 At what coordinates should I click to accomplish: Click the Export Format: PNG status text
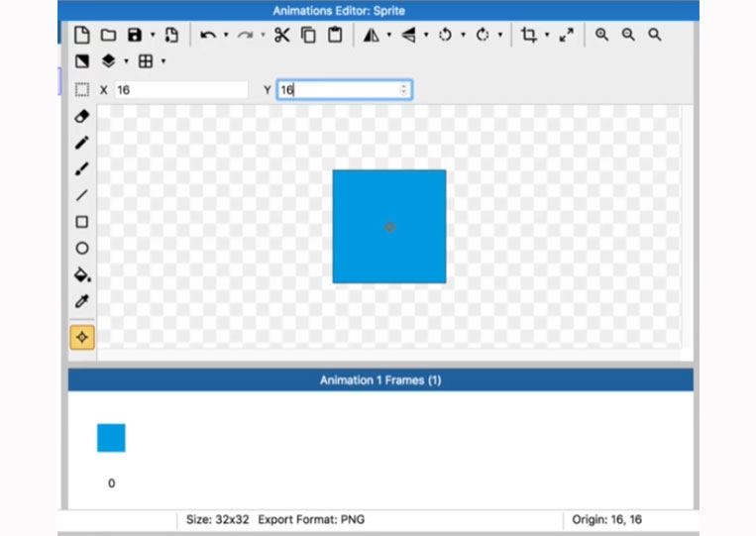point(311,519)
